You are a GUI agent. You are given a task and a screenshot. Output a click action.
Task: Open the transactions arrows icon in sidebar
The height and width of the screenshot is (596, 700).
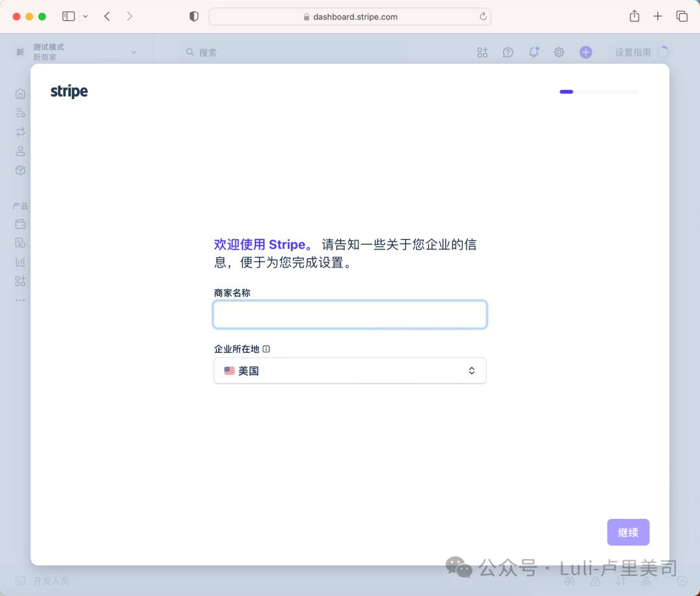pyautogui.click(x=20, y=132)
